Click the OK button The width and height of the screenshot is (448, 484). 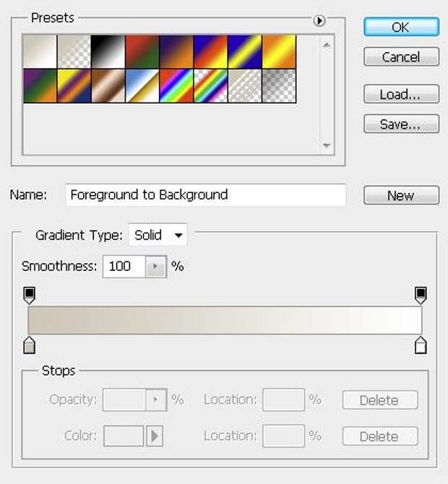pyautogui.click(x=401, y=27)
